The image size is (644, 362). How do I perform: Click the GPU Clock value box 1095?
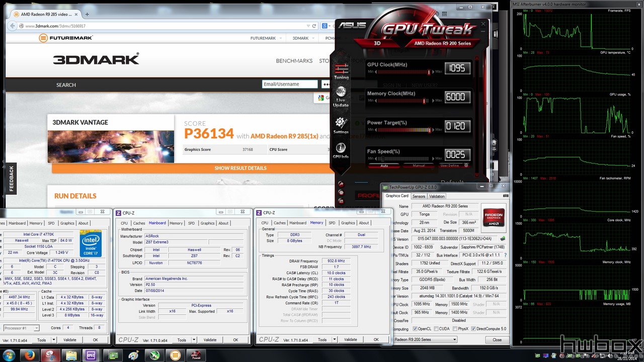point(457,68)
